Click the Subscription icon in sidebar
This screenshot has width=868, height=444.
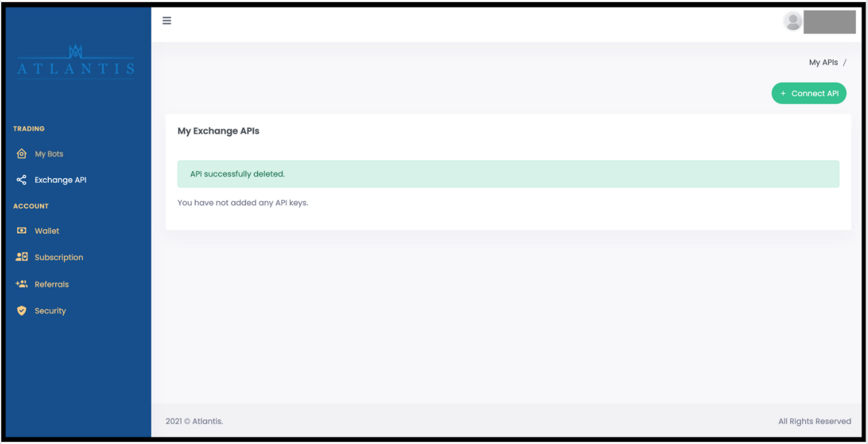point(21,257)
